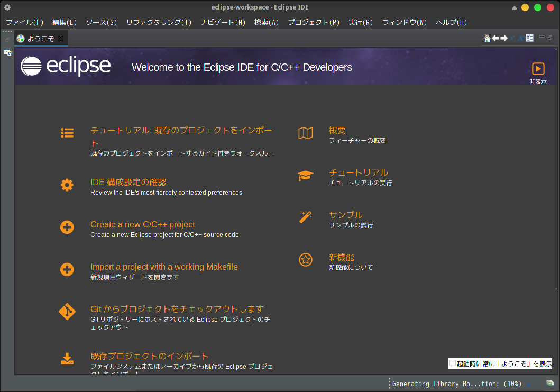Open the 編集(E) menu
Viewport: 560px width, 392px height.
click(x=65, y=22)
